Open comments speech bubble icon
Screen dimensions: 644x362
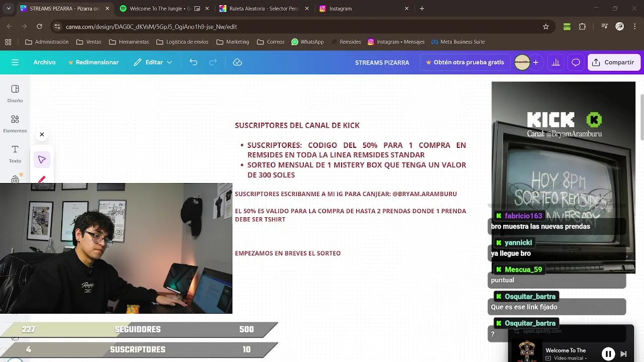(576, 62)
